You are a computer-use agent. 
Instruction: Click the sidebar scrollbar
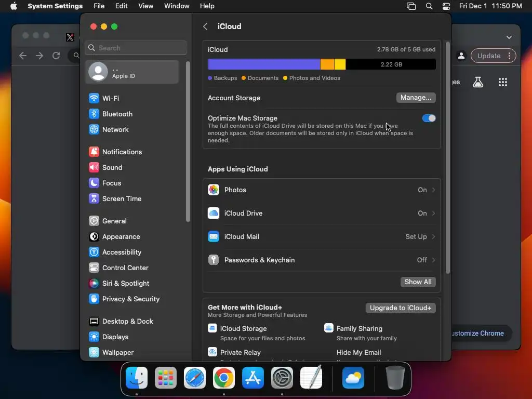tap(188, 142)
